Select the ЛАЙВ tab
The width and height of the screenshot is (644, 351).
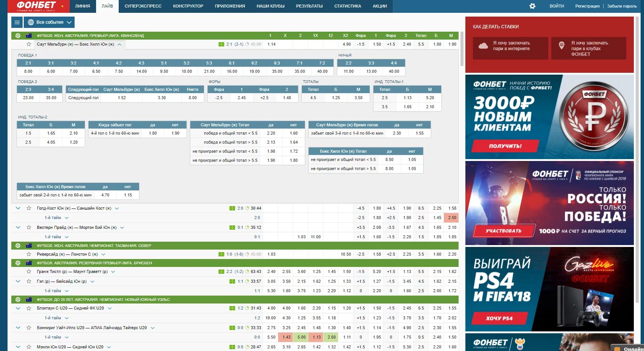pos(107,6)
